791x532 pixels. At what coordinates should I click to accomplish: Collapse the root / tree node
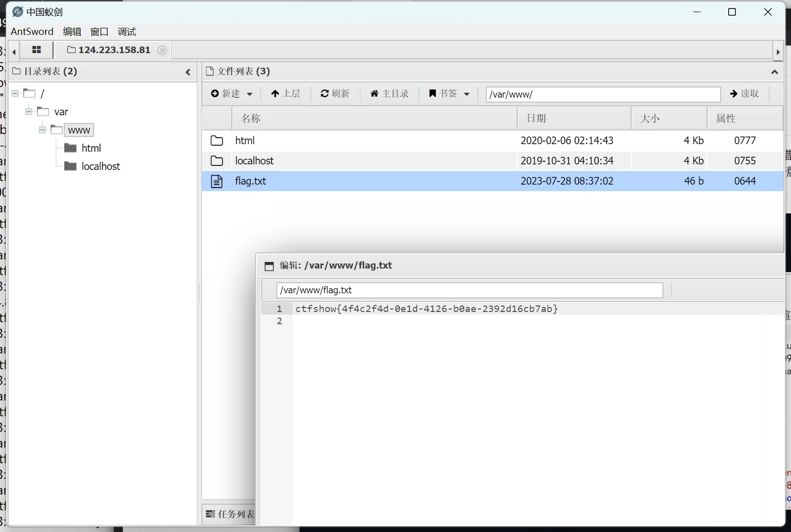pos(15,94)
